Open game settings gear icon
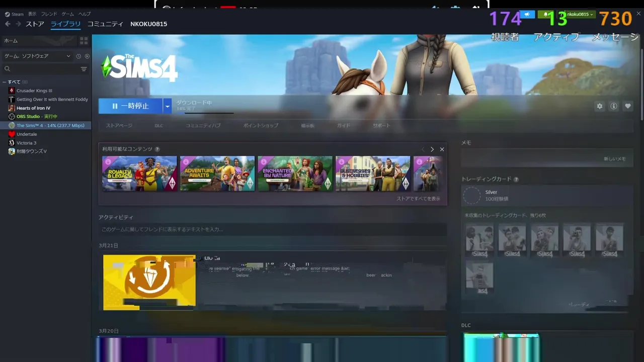This screenshot has height=362, width=644. (x=600, y=106)
